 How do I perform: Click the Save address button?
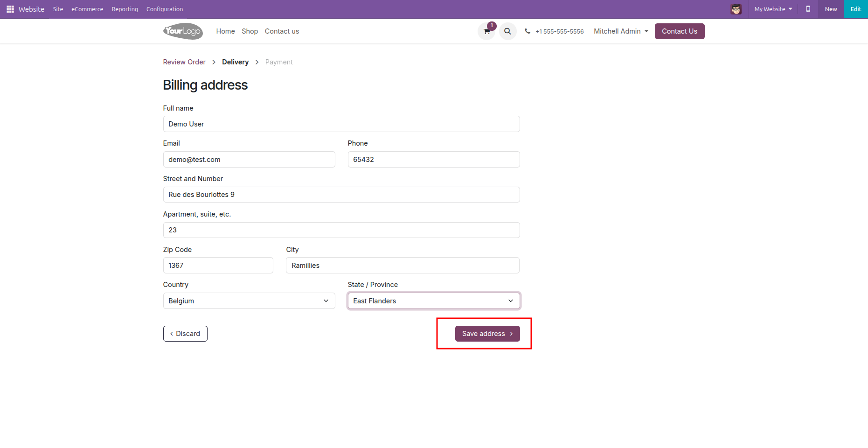pos(487,334)
